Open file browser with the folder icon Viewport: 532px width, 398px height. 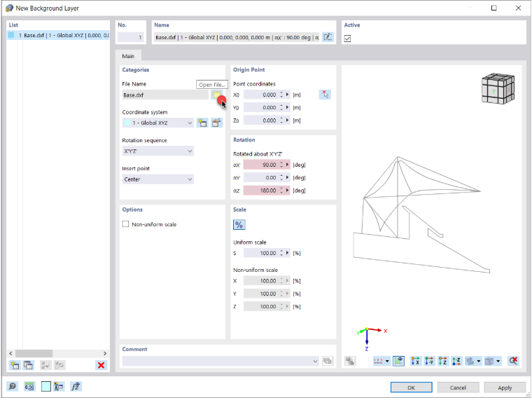tap(216, 95)
